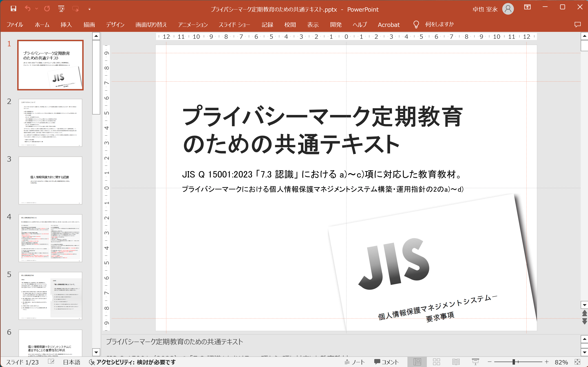Click notes pane scroll up arrow
The height and width of the screenshot is (367, 588).
(584, 339)
